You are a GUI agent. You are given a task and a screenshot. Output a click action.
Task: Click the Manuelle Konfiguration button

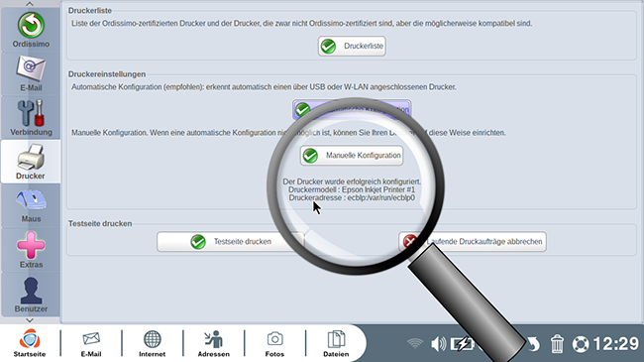pyautogui.click(x=352, y=156)
